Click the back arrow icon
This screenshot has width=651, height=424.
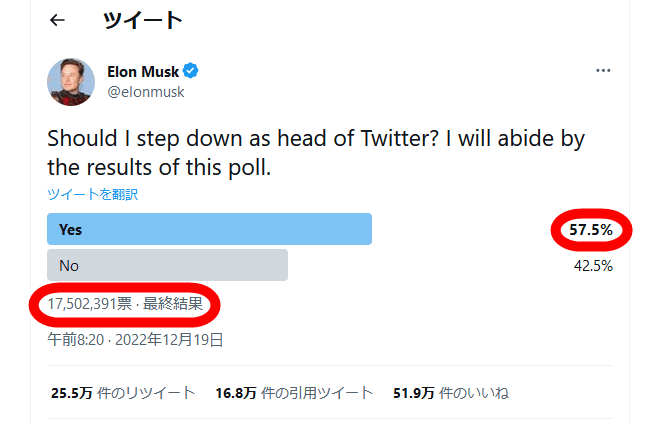[57, 20]
